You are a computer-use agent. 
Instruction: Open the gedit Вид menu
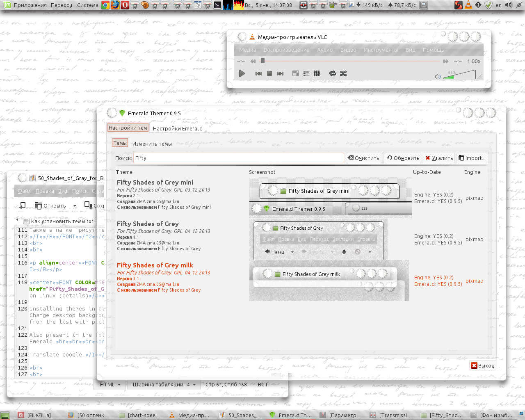coord(63,191)
